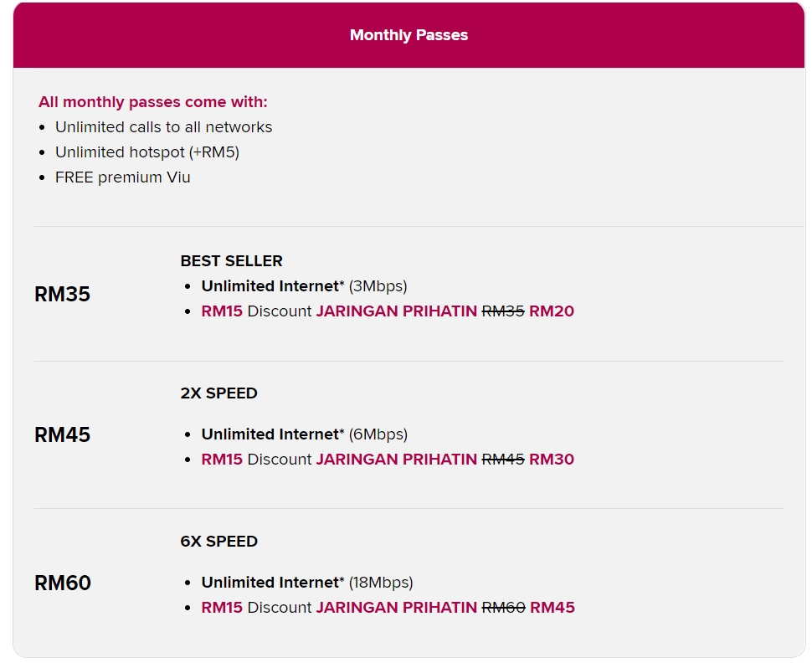Click 'Unlimited calls to all networks' item
The image size is (812, 668).
163,127
